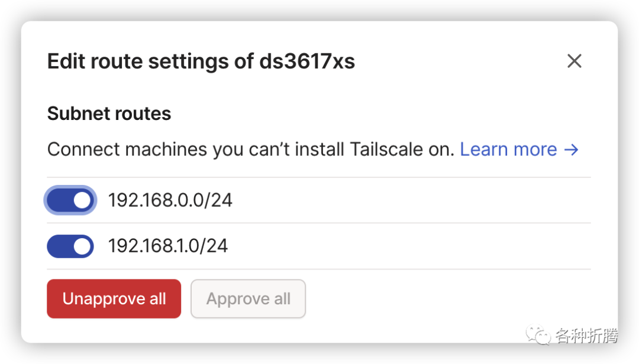Click the 各种折腾 watermark text
639x364 pixels.
click(586, 336)
